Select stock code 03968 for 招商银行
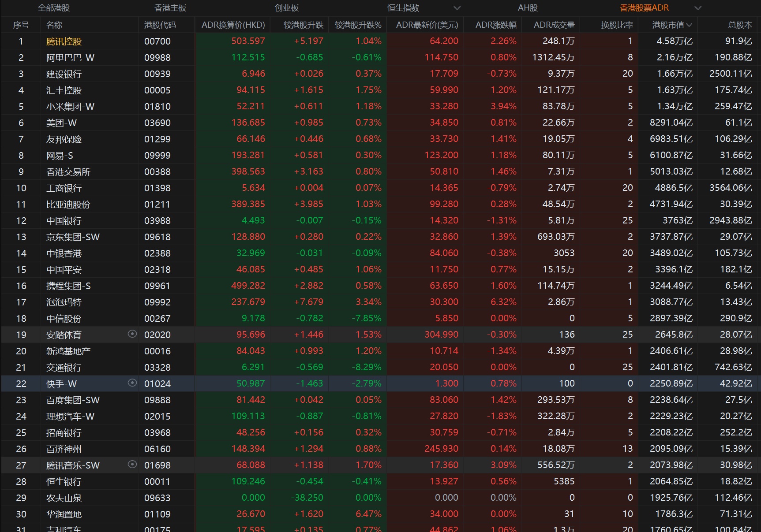 coord(157,433)
